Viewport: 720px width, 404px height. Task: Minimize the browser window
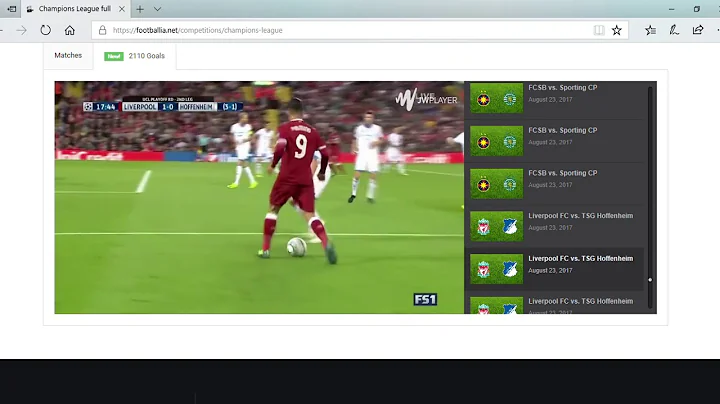[671, 9]
